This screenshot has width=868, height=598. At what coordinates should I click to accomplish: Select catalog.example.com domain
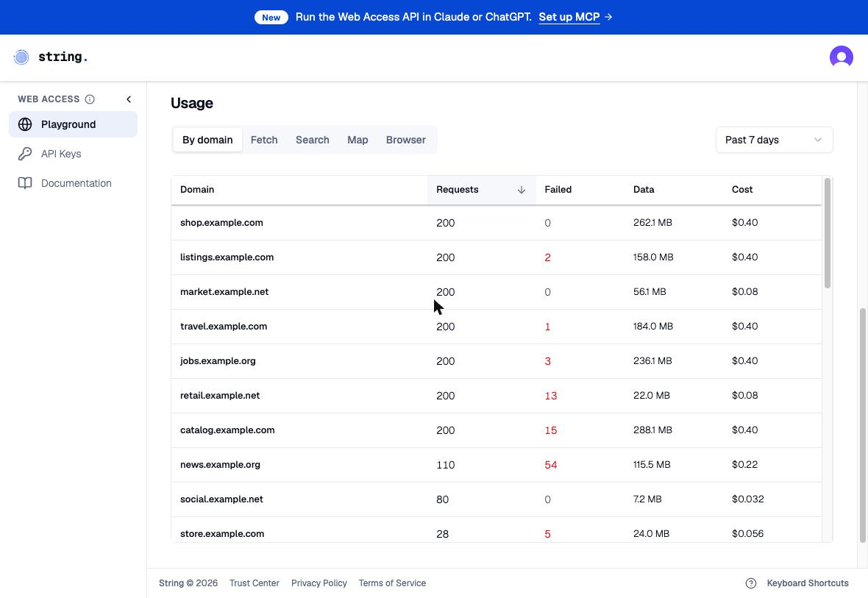(x=227, y=430)
